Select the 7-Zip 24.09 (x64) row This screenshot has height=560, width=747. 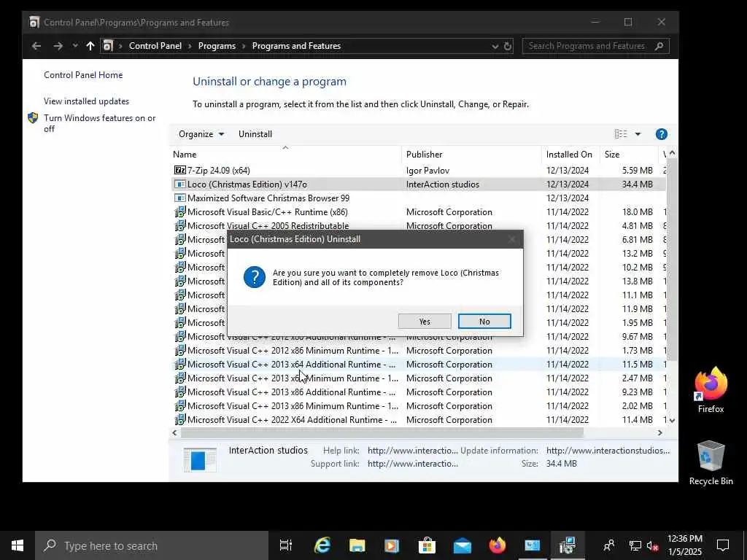(x=418, y=171)
